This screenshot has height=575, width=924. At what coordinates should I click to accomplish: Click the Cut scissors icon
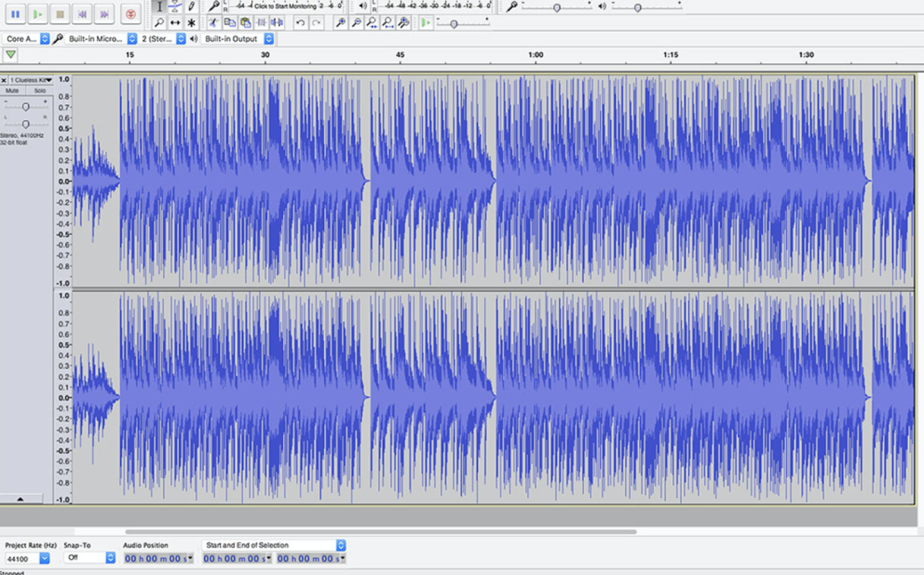pyautogui.click(x=213, y=23)
